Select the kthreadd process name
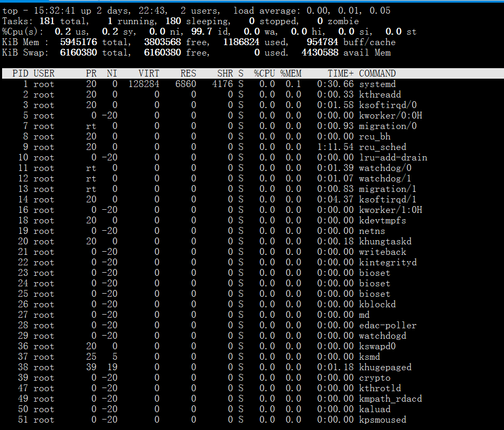Screen dimensions: 504x430 pos(380,95)
